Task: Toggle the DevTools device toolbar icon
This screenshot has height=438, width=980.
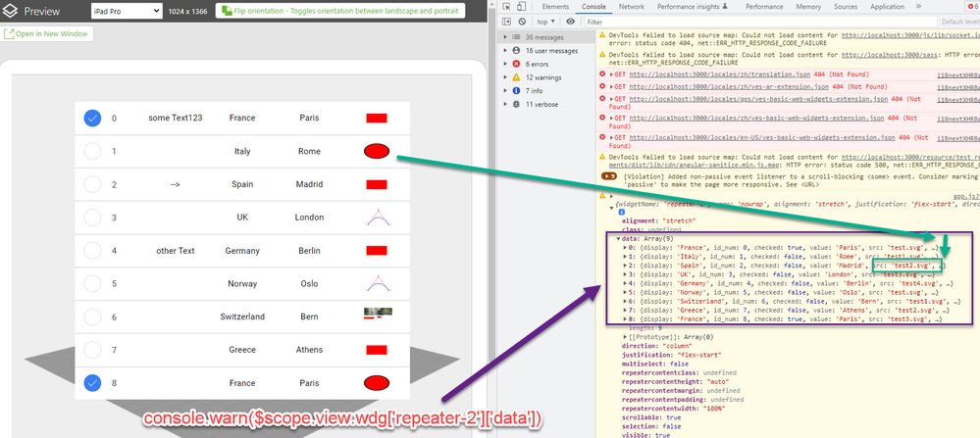Action: [x=521, y=6]
